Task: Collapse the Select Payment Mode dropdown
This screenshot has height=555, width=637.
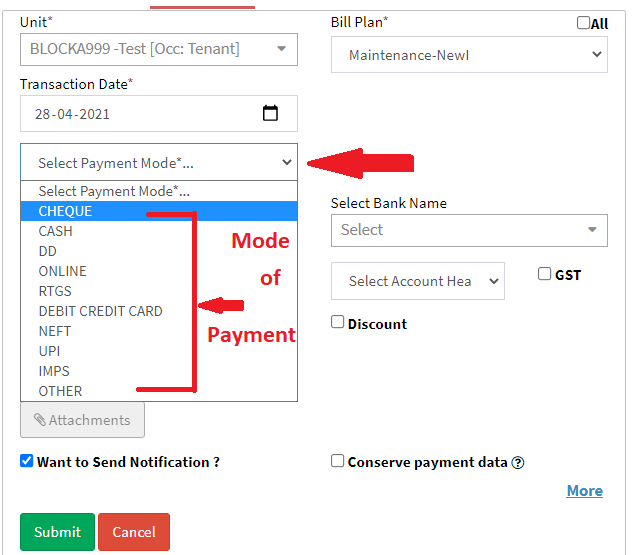Action: 158,162
